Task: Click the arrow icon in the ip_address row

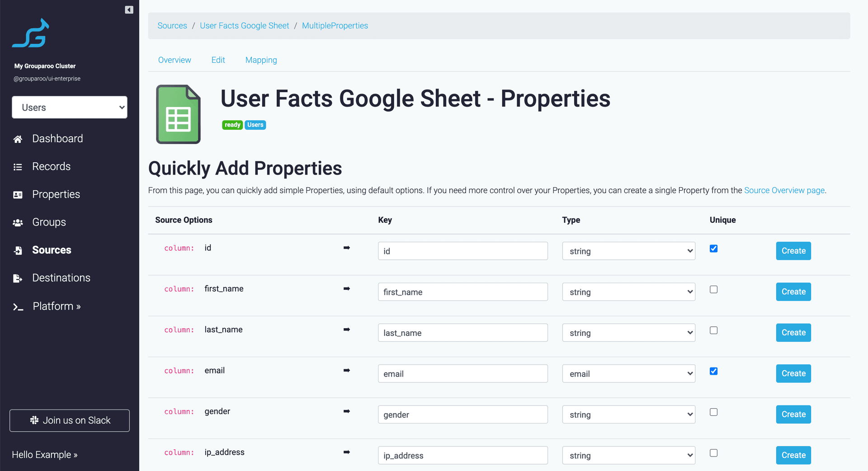Action: tap(347, 452)
